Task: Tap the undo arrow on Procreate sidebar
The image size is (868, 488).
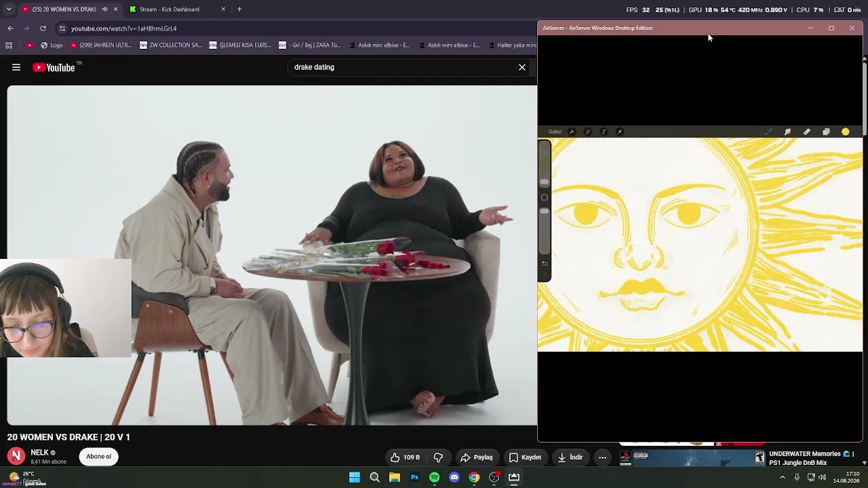Action: point(544,263)
